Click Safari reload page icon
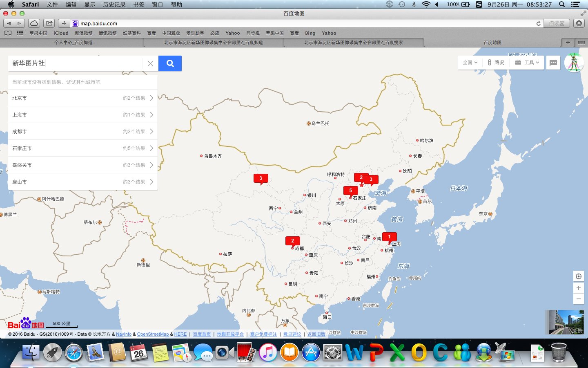The height and width of the screenshot is (368, 588). pos(539,23)
